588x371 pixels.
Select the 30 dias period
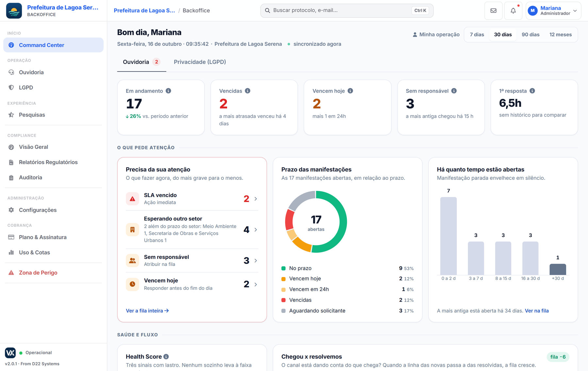503,35
